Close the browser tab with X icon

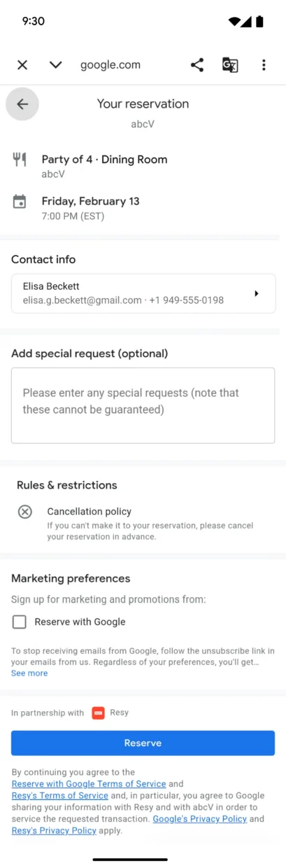[22, 65]
